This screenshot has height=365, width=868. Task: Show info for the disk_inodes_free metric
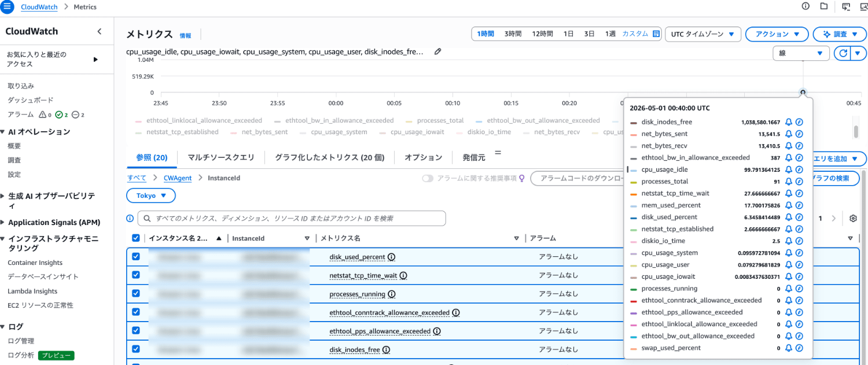pos(386,349)
